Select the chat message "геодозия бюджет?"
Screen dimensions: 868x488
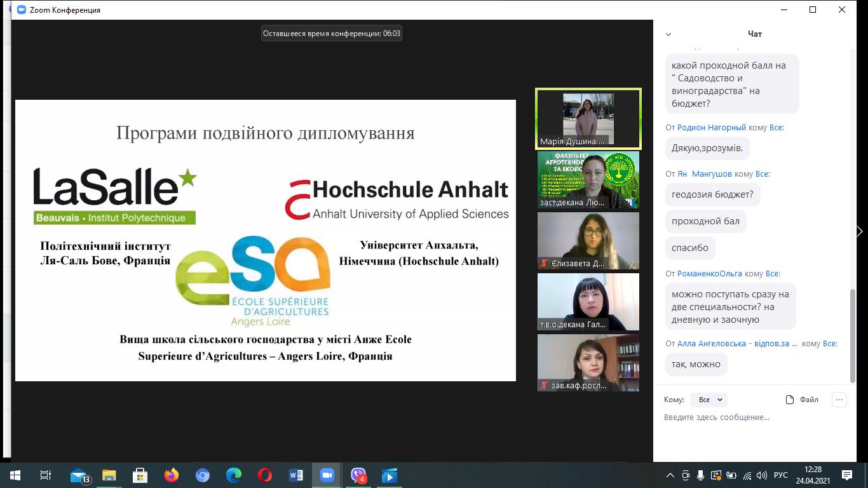(712, 194)
